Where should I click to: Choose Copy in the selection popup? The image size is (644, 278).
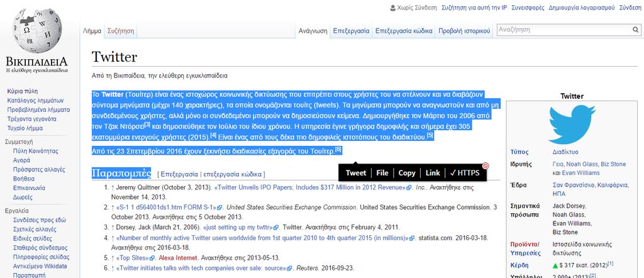point(407,173)
